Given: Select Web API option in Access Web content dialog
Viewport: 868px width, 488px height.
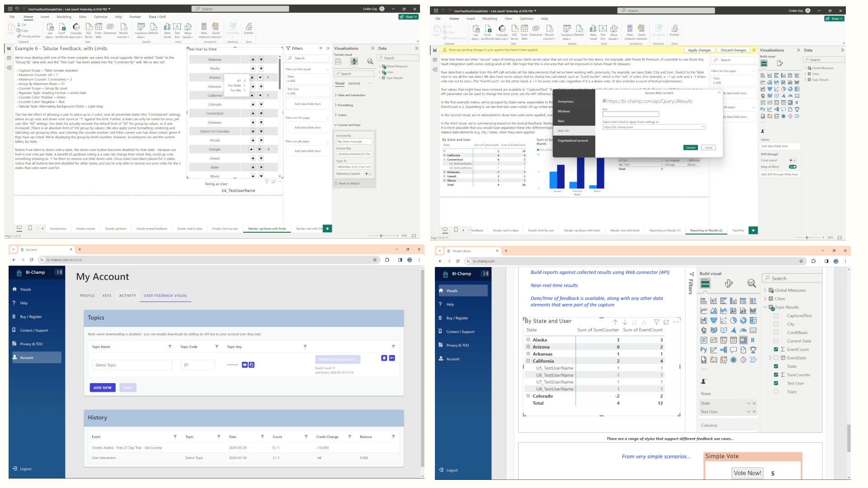Looking at the screenshot, I should pos(574,131).
